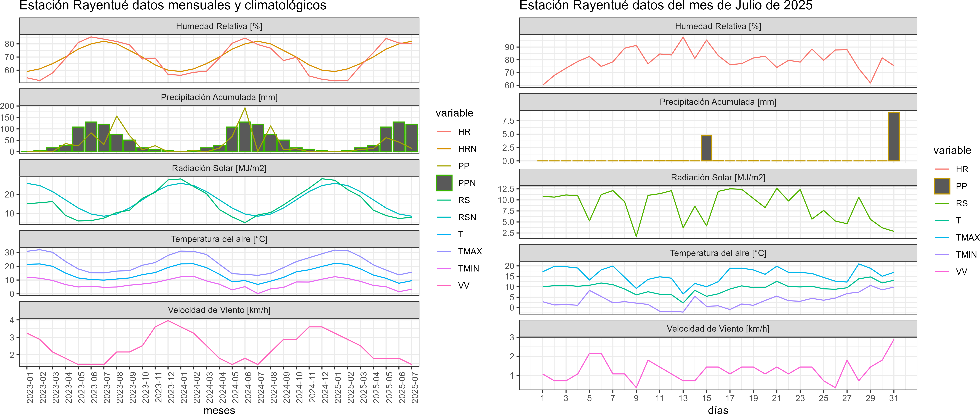Click left chart 'Radiación Solar [MJ/m2]' panel header
The width and height of the screenshot is (980, 414).
click(219, 168)
